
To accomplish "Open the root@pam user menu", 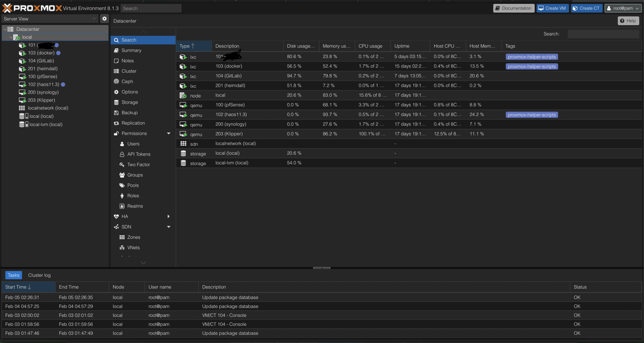I will coord(623,8).
